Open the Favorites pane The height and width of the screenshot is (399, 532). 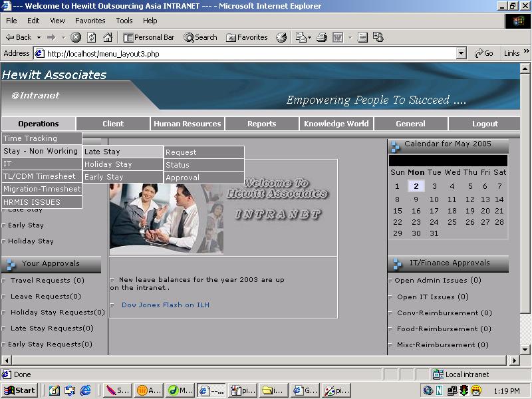pyautogui.click(x=247, y=37)
